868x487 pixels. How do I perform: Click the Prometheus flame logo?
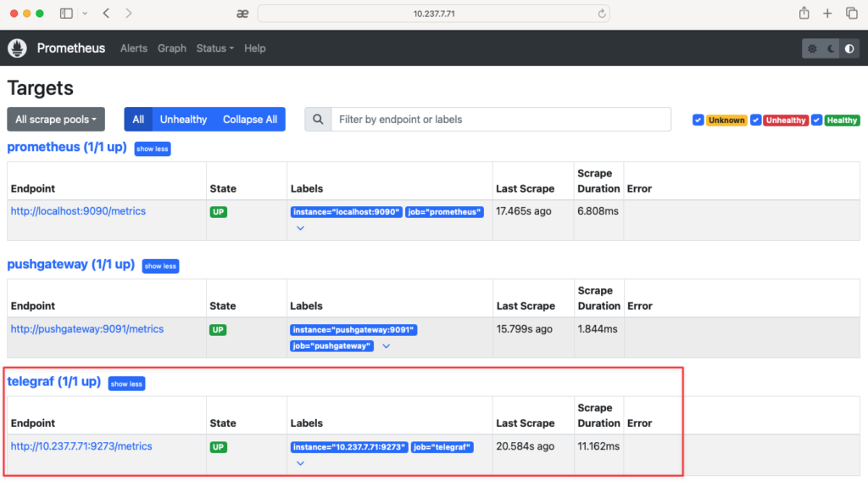click(x=17, y=48)
